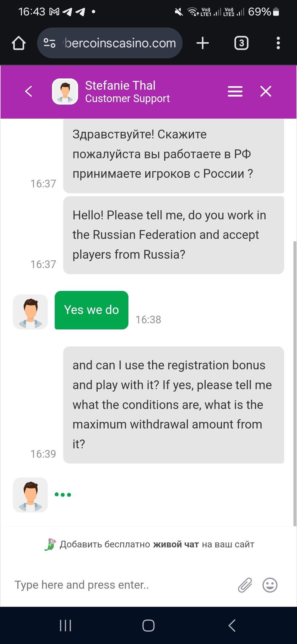297x644 pixels.
Task: Click the "Добавить бесплатно живой чат" link
Action: pyautogui.click(x=157, y=544)
